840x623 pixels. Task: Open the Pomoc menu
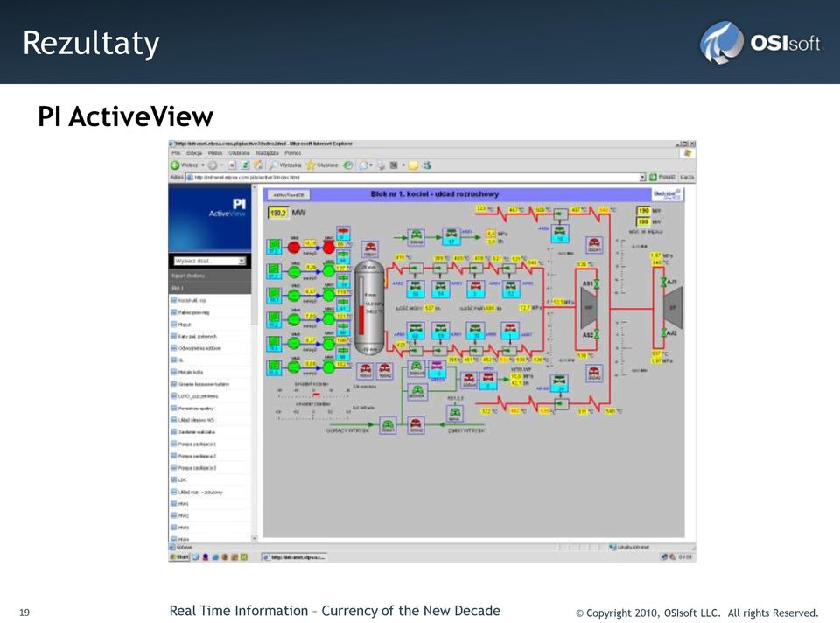pos(292,153)
